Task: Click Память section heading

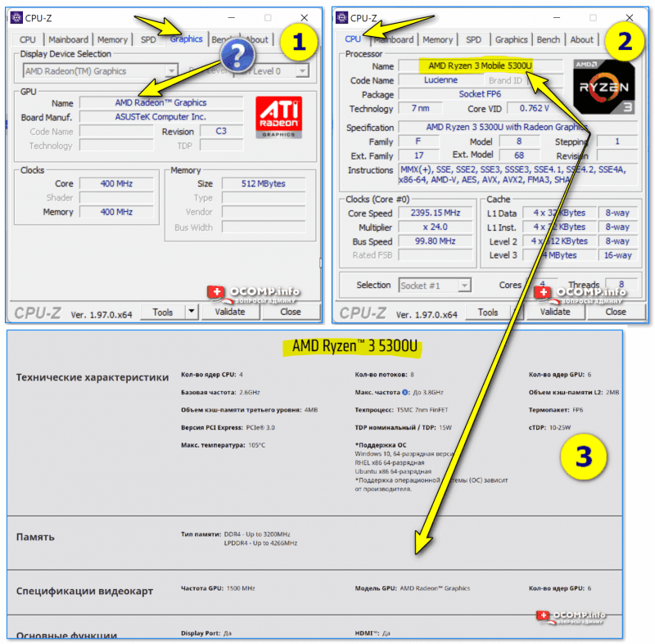Action: [x=35, y=537]
